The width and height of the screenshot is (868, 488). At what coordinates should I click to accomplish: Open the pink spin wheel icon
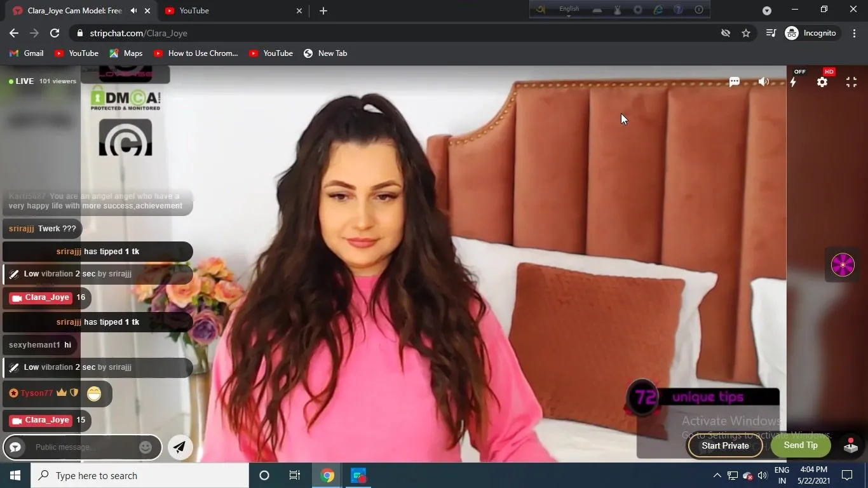point(843,264)
